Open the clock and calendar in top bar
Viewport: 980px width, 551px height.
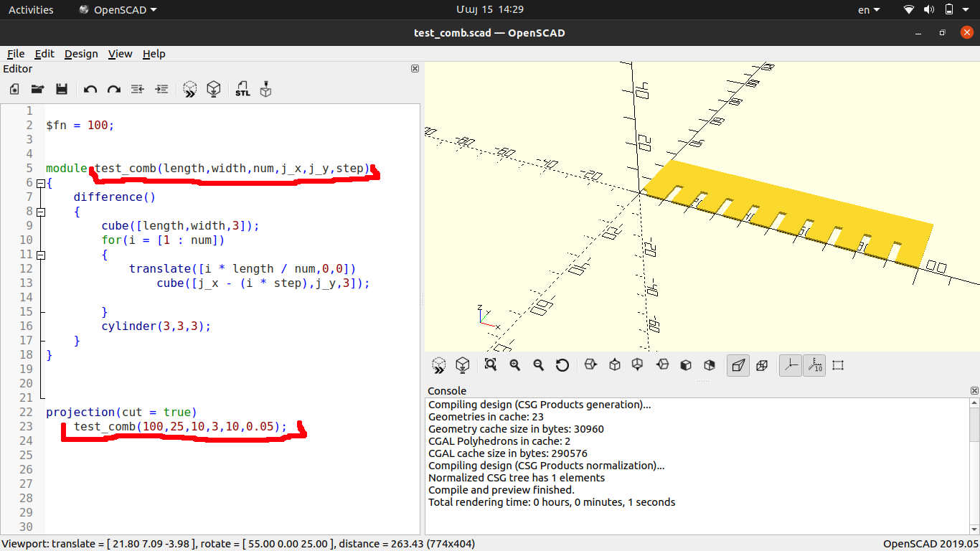pos(489,9)
